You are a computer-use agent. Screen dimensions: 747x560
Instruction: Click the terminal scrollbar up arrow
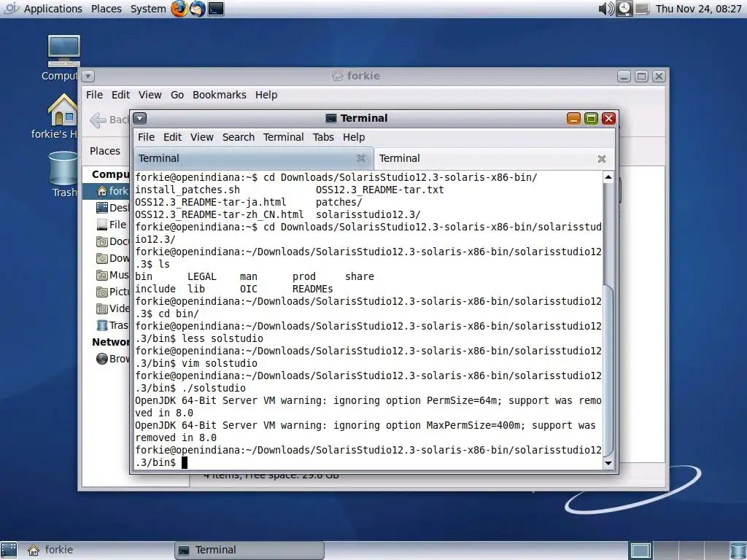point(608,177)
